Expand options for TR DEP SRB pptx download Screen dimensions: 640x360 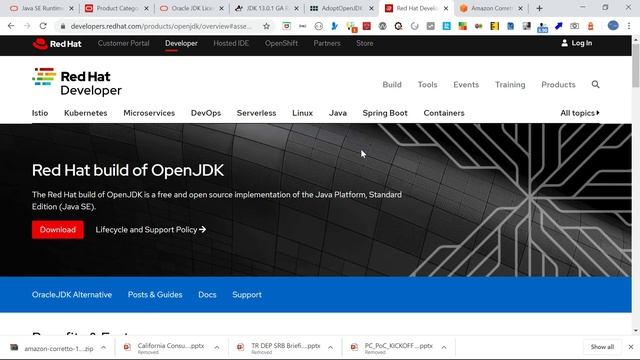(x=330, y=348)
